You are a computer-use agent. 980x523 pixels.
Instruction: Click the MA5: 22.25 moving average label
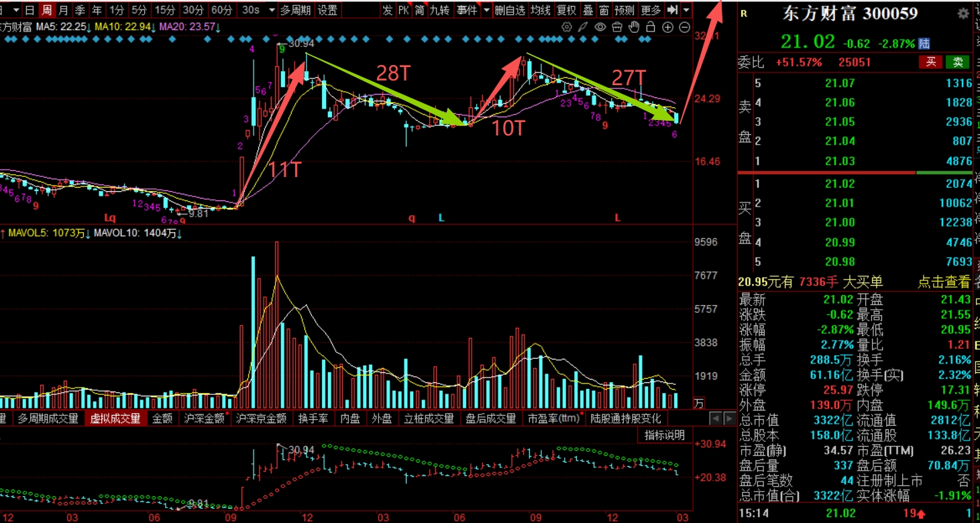click(x=62, y=27)
